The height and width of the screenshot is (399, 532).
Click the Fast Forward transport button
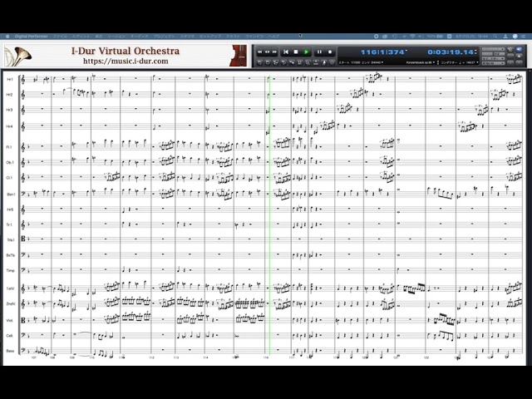click(274, 52)
